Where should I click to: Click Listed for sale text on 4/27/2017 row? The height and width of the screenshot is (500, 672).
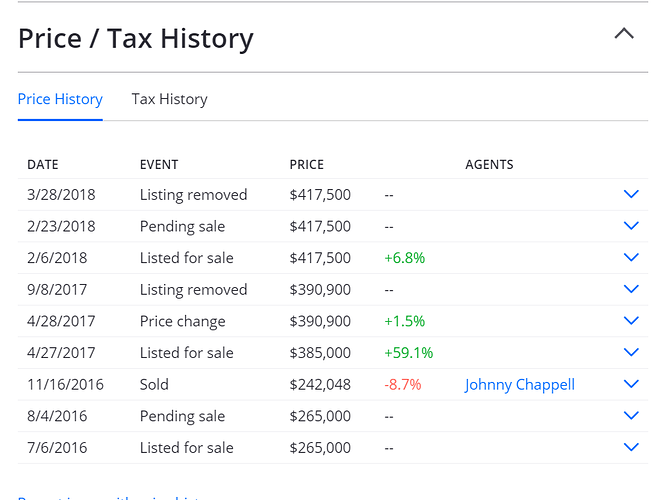point(186,353)
